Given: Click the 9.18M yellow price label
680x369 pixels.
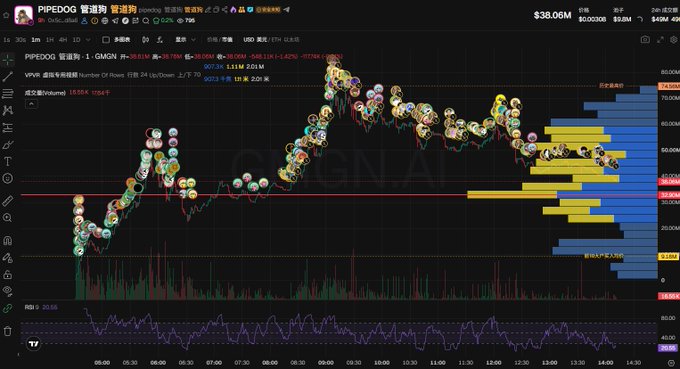Looking at the screenshot, I should (669, 256).
